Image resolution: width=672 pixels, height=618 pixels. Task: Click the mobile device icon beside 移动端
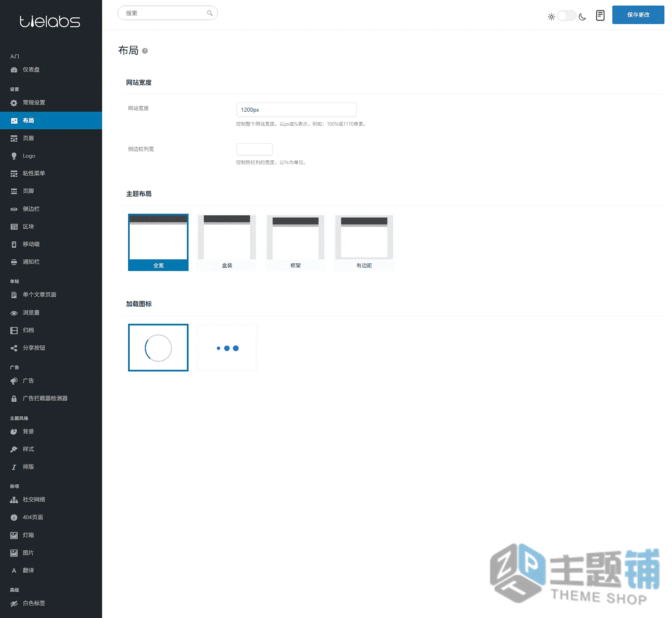tap(14, 244)
